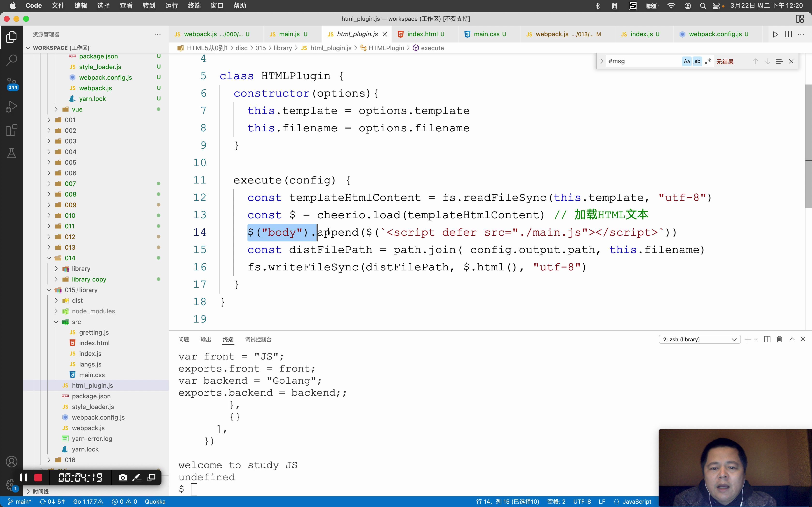This screenshot has height=507, width=812.
Task: Kill terminal with the trash icon
Action: [x=779, y=339]
